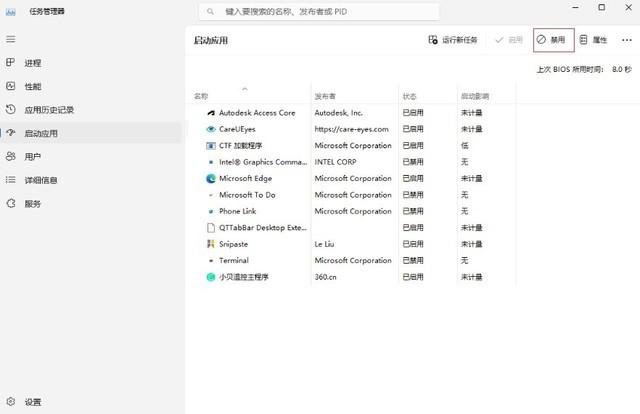Select the Phone Link entry name
Viewport: 640px width, 414px height.
pos(238,211)
